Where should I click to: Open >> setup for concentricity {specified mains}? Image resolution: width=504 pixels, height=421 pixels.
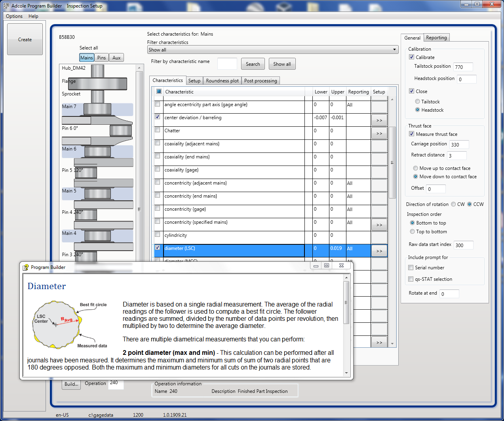point(379,224)
